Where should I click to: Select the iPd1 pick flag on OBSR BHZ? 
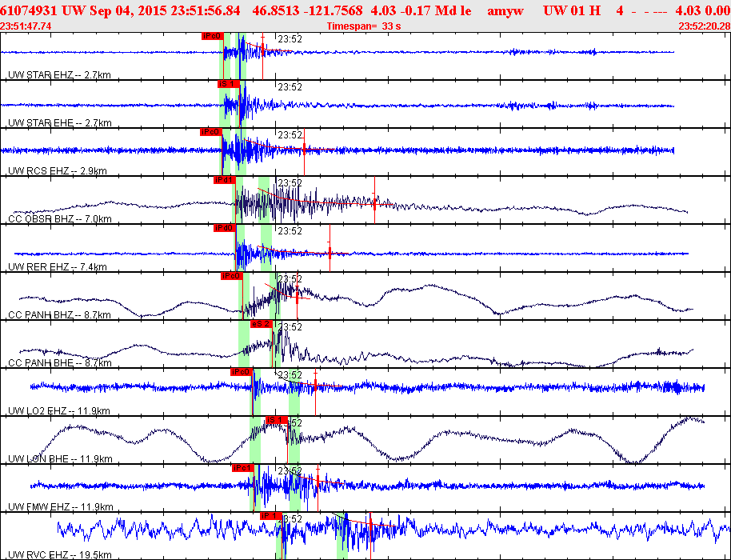coord(224,180)
